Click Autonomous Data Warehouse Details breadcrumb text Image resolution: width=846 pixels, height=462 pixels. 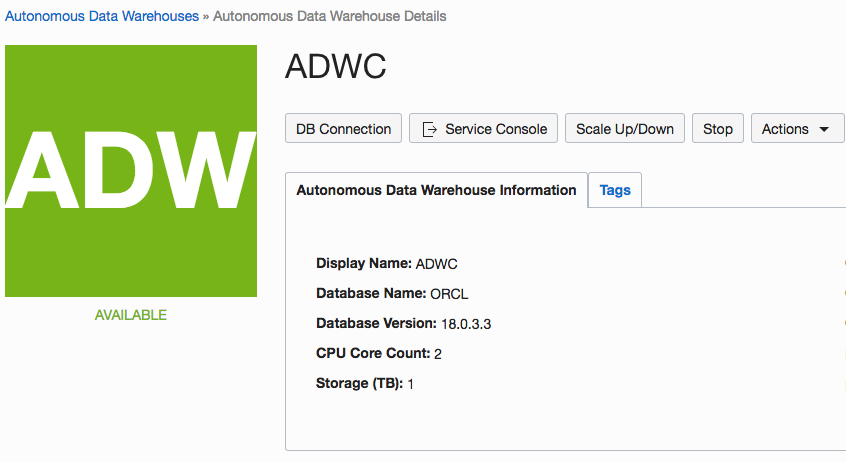click(330, 16)
